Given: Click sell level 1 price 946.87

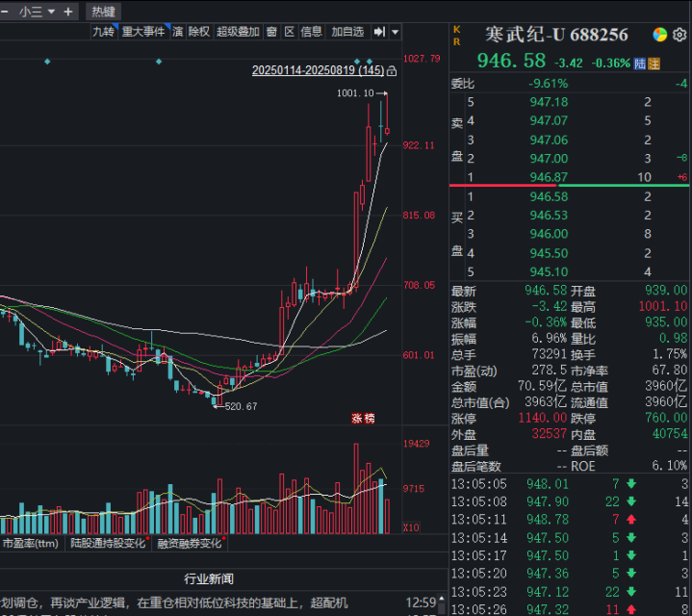Looking at the screenshot, I should [x=549, y=177].
